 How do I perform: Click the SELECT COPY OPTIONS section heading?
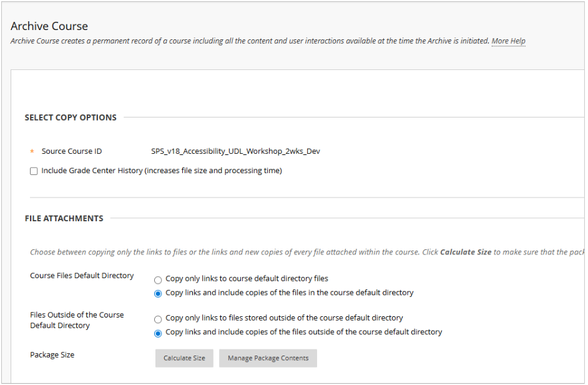71,117
